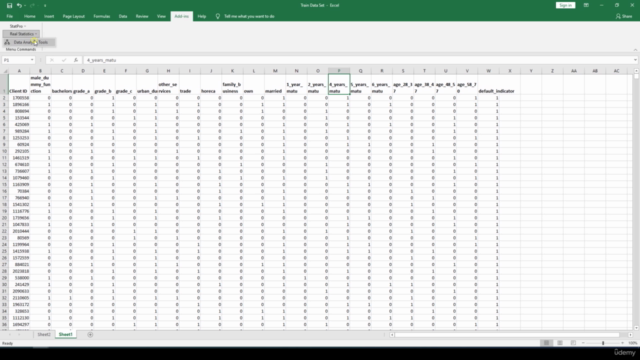
Task: Add a new sheet with plus icon
Action: click(x=90, y=335)
